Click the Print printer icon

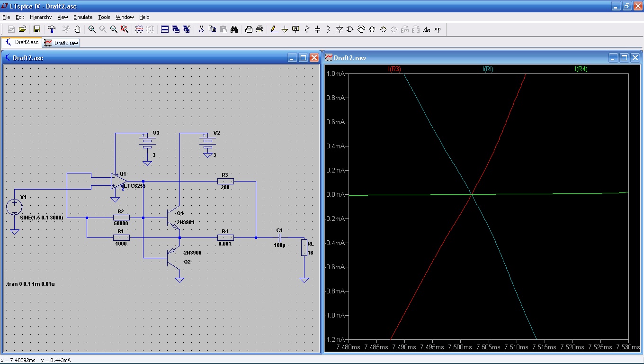(259, 29)
